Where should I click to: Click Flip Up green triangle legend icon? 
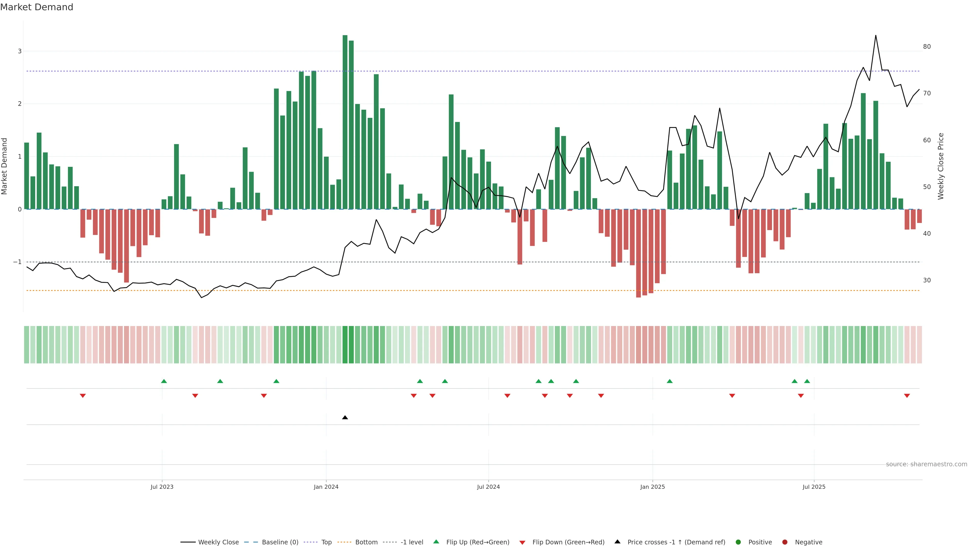pos(436,542)
